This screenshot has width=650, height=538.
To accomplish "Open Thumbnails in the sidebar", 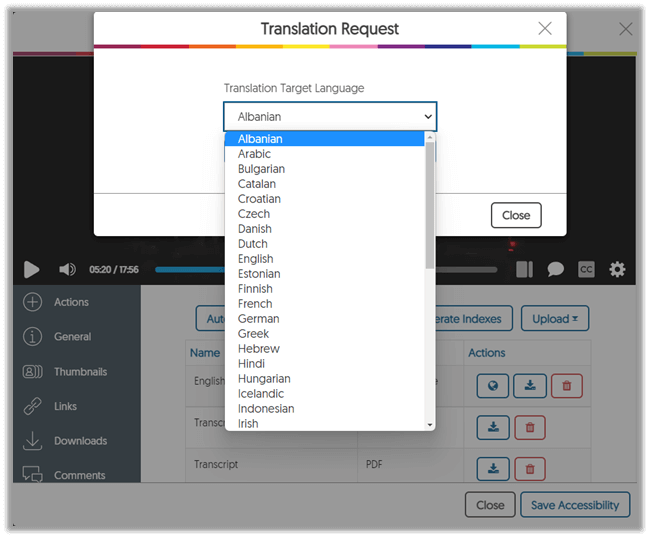I will (x=80, y=372).
